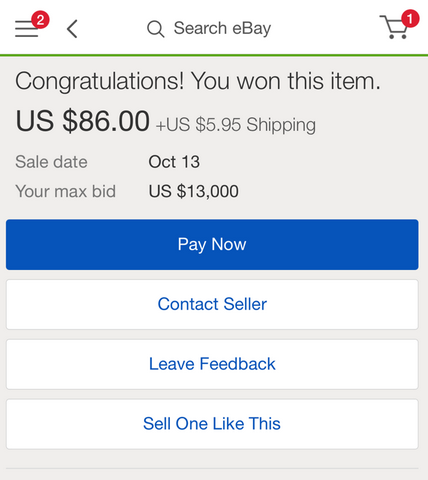This screenshot has width=428, height=480.
Task: Click the Sale date label
Action: (x=51, y=162)
